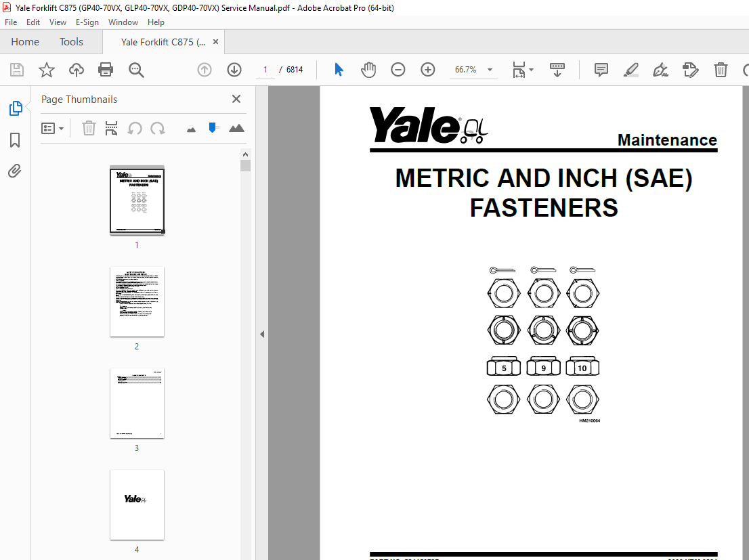Select page 3 thumbnail

(x=137, y=404)
